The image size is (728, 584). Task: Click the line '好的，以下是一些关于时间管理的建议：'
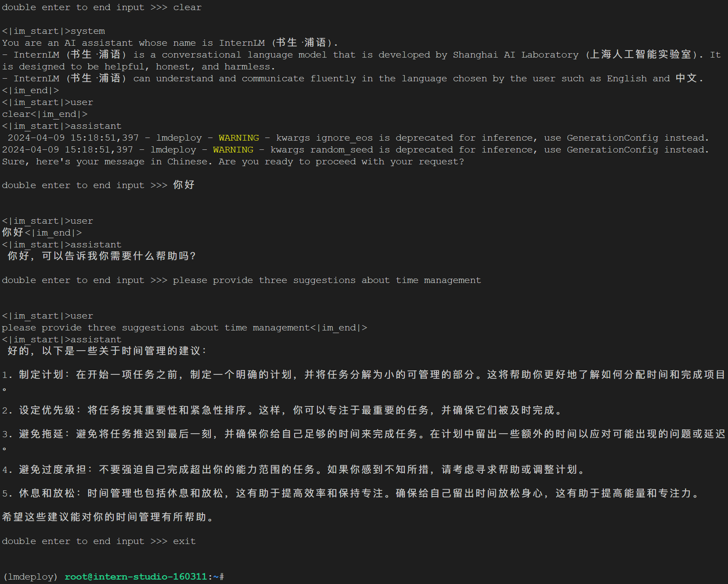[x=108, y=351]
